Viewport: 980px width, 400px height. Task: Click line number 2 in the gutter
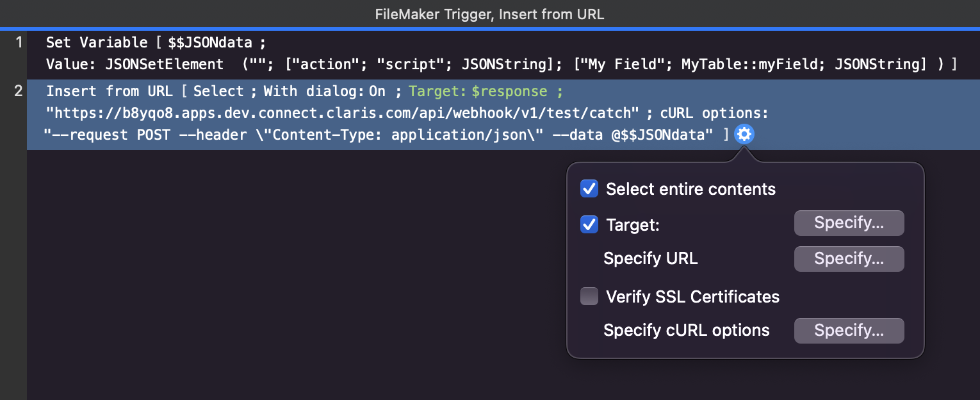point(19,91)
